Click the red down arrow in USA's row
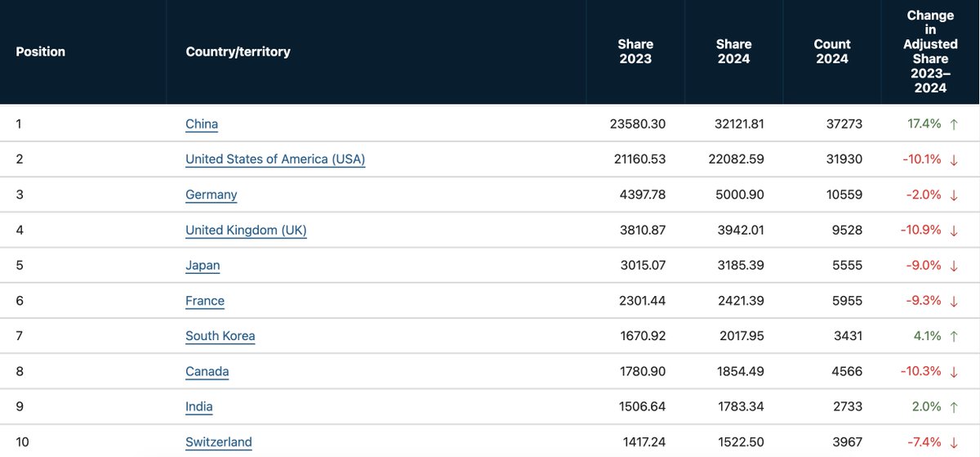The image size is (980, 457). pos(953,159)
